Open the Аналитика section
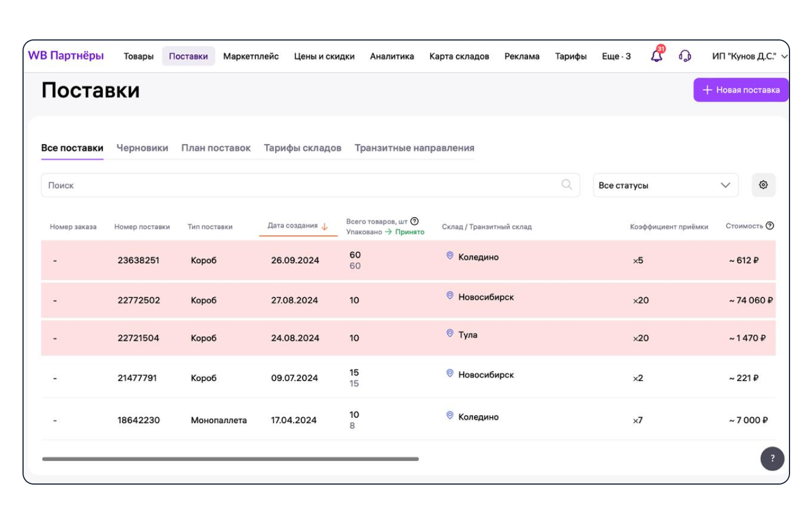 [392, 56]
